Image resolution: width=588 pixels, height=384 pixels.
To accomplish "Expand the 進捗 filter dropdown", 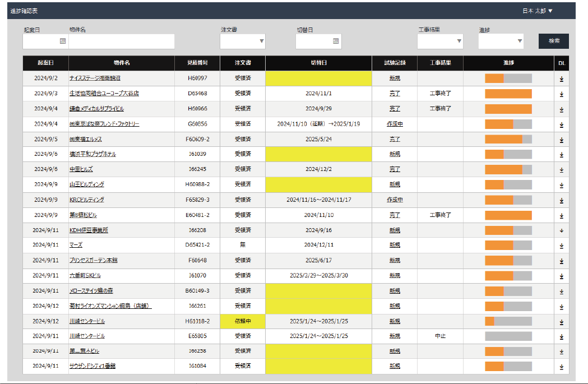I will tap(501, 41).
